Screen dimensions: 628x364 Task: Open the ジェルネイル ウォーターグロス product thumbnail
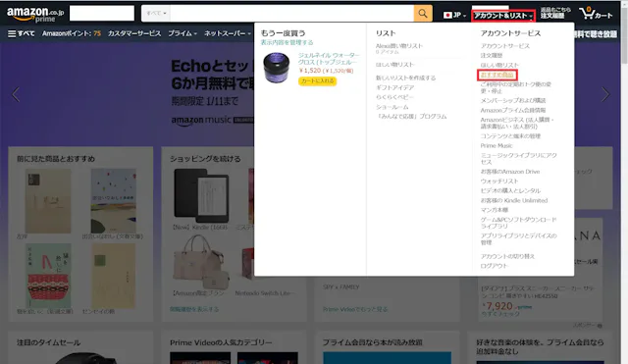(x=276, y=68)
